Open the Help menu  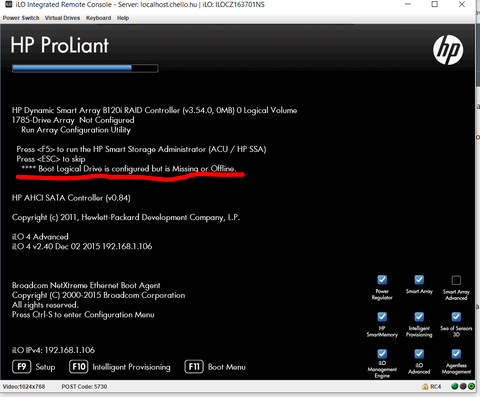123,18
